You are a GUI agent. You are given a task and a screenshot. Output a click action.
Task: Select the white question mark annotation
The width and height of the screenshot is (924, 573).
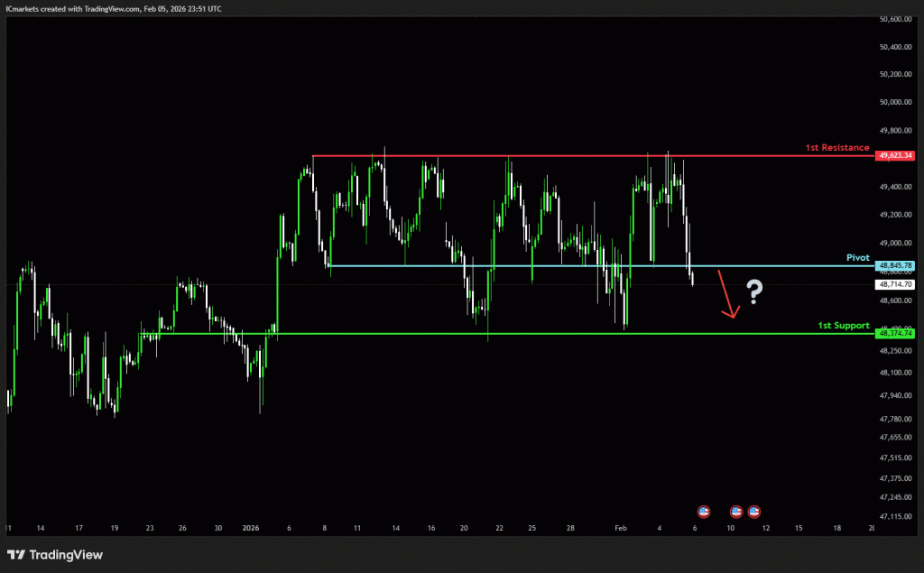[x=754, y=291]
